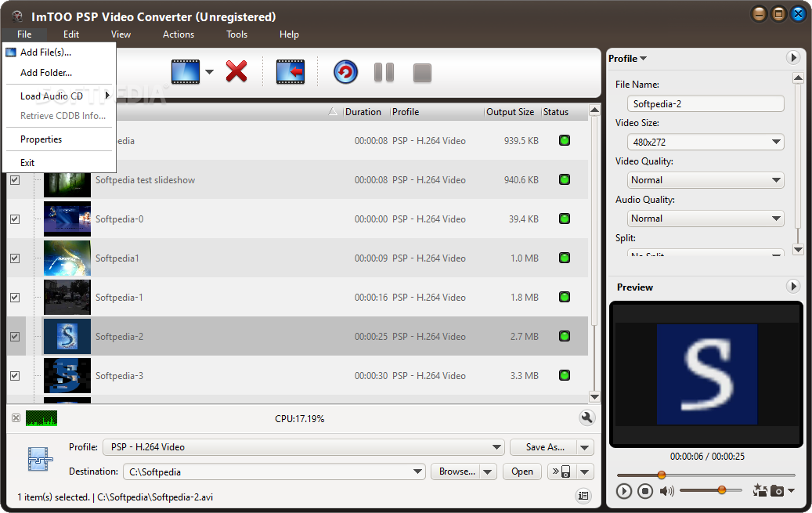The image size is (812, 513).
Task: Open the arrow next to Browse button
Action: click(487, 471)
